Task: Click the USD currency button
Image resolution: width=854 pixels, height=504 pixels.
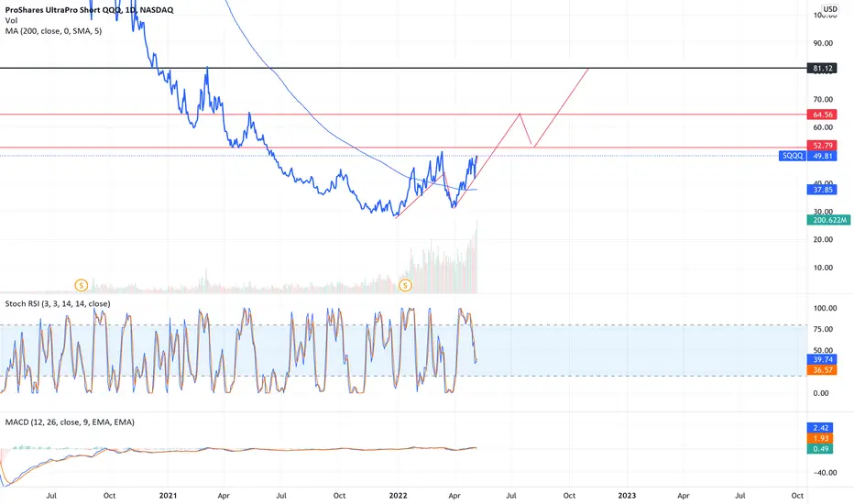Action: 830,9
